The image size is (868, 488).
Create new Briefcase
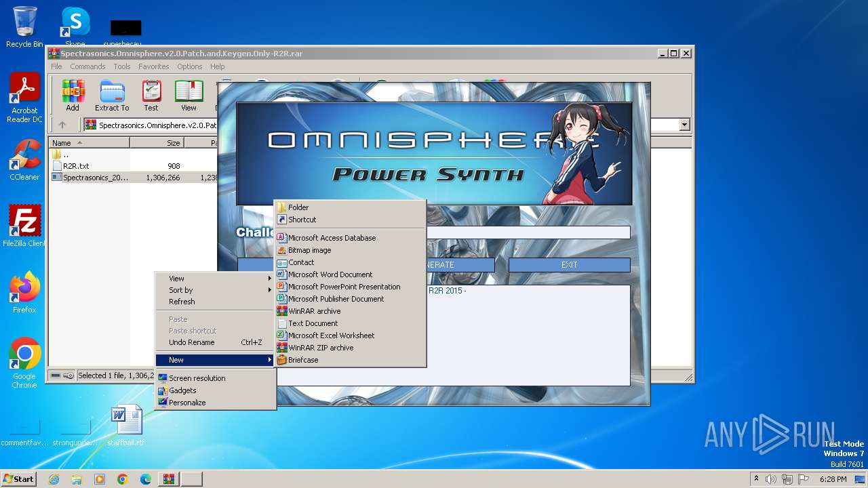pos(350,360)
